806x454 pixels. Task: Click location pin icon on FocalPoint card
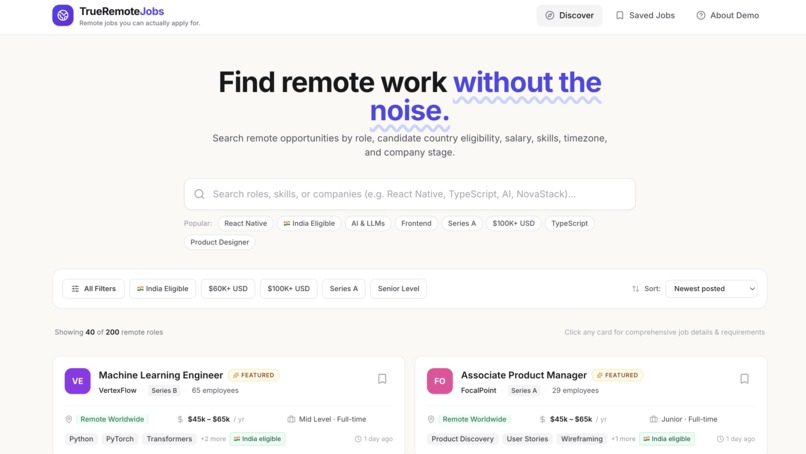pos(431,419)
